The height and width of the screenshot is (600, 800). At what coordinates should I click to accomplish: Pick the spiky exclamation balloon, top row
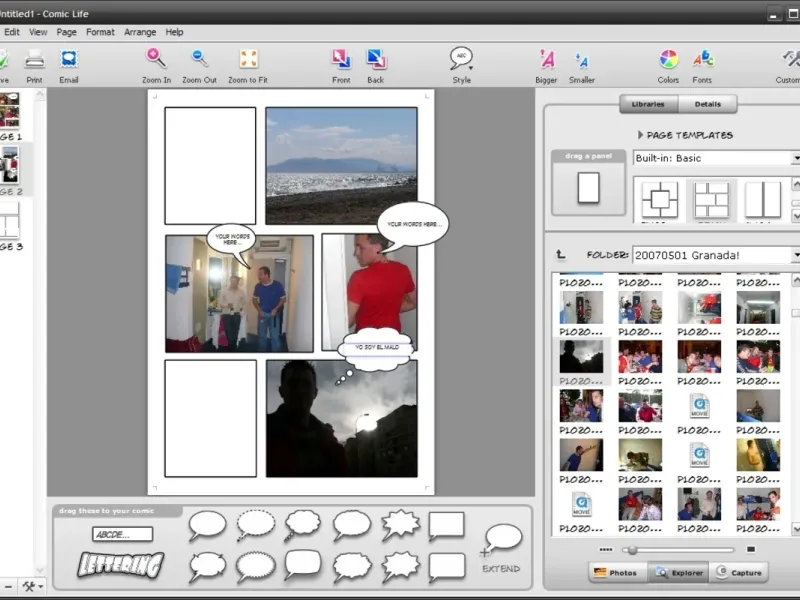400,524
